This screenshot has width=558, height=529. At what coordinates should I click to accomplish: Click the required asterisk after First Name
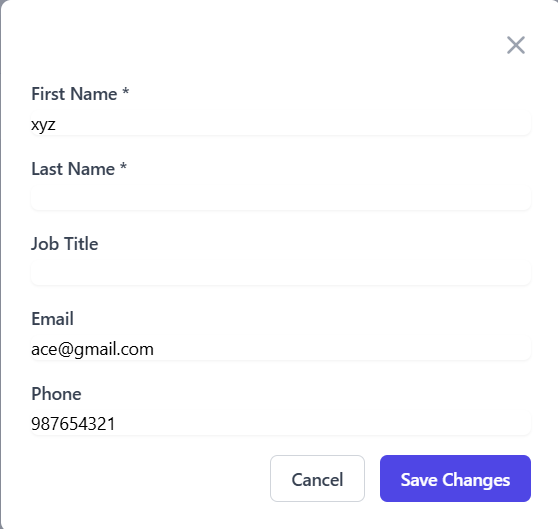tap(126, 91)
